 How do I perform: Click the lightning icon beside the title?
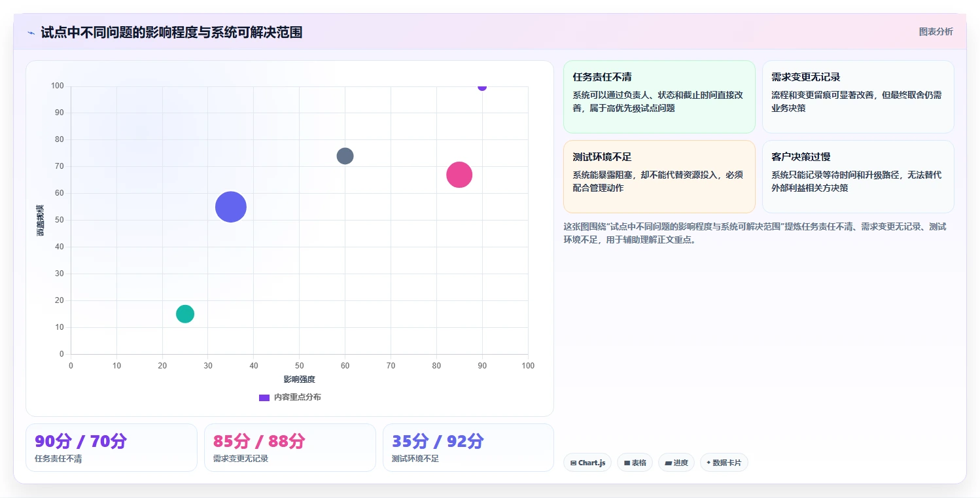(x=31, y=33)
